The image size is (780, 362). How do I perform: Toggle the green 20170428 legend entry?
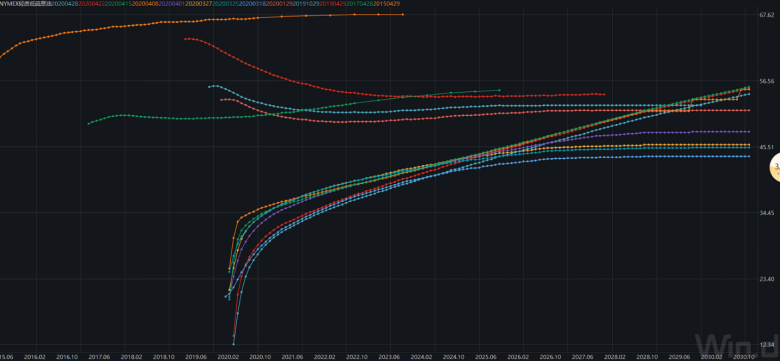(x=359, y=3)
